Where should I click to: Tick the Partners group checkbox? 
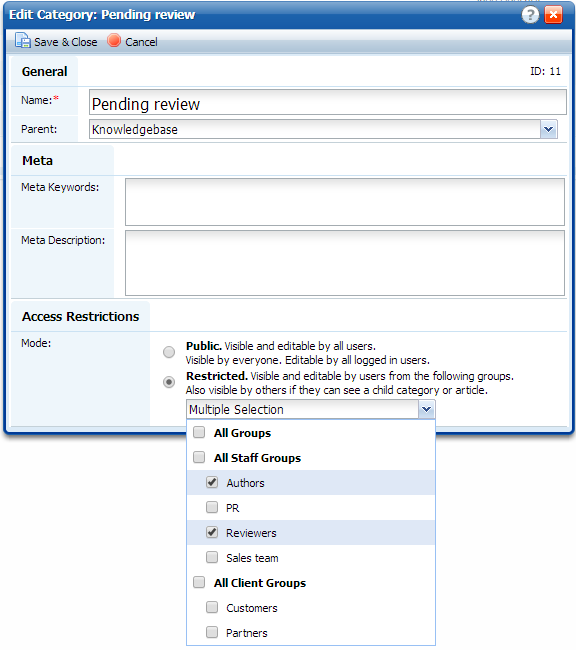click(212, 632)
